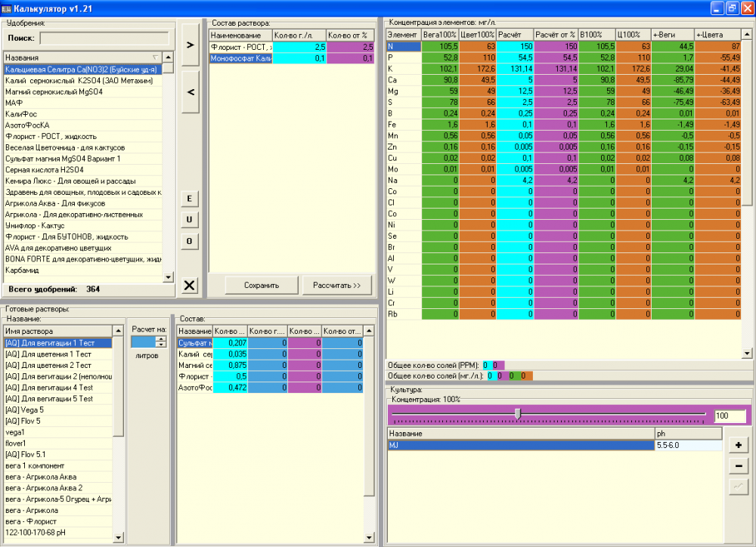The image size is (756, 547).
Task: Focus the Поиск search field
Action: point(104,38)
